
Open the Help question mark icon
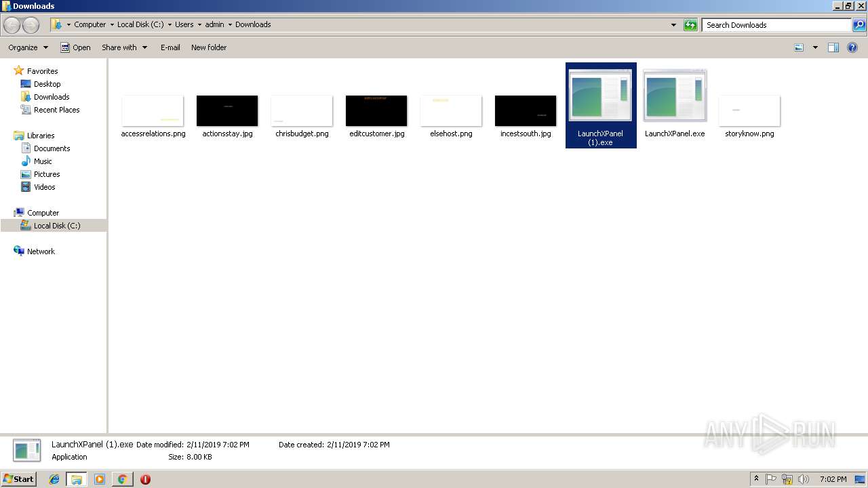[x=852, y=47]
